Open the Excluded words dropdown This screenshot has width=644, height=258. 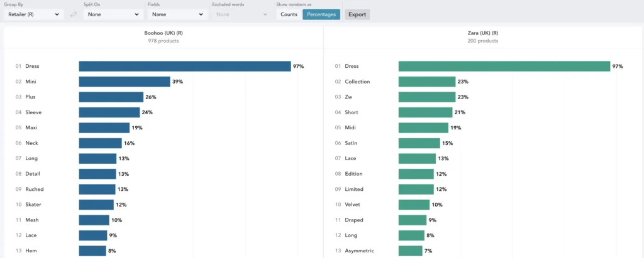click(241, 14)
